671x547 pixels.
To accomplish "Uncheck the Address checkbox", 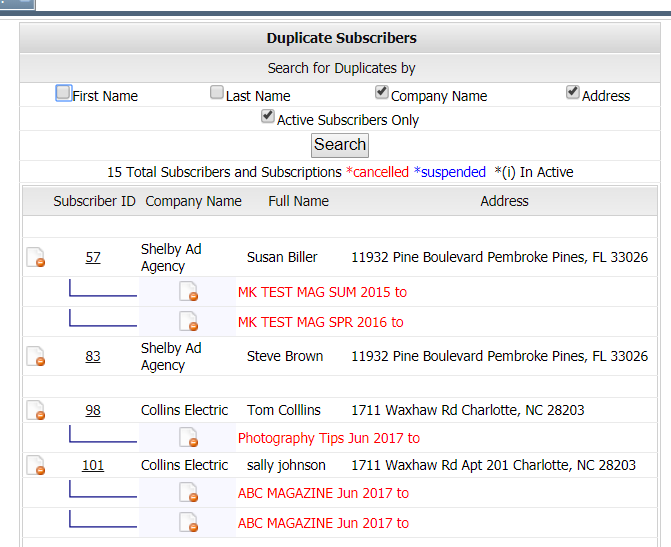I will point(573,92).
